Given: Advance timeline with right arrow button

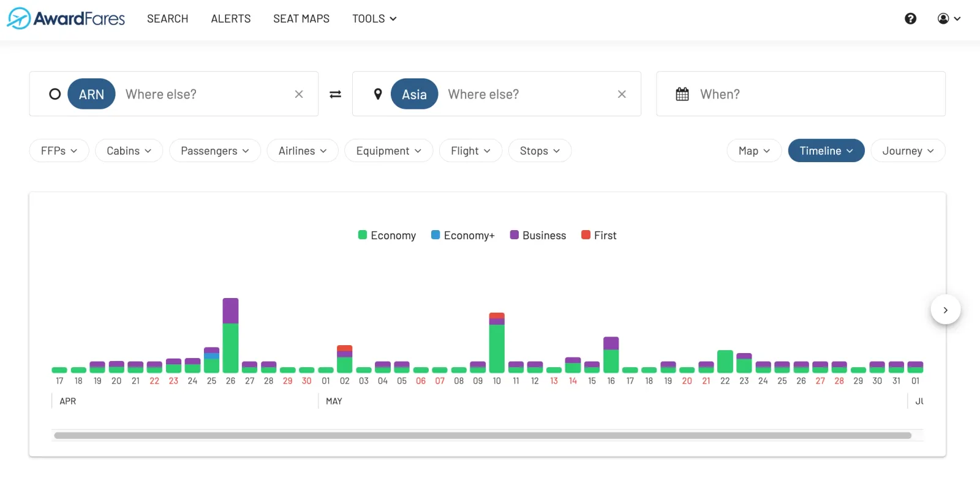Looking at the screenshot, I should (x=945, y=310).
